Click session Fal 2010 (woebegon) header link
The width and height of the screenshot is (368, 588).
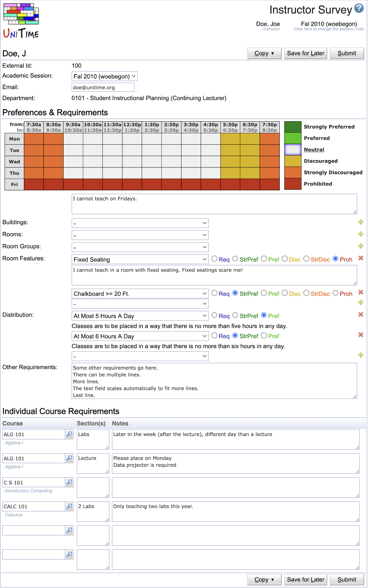[329, 24]
